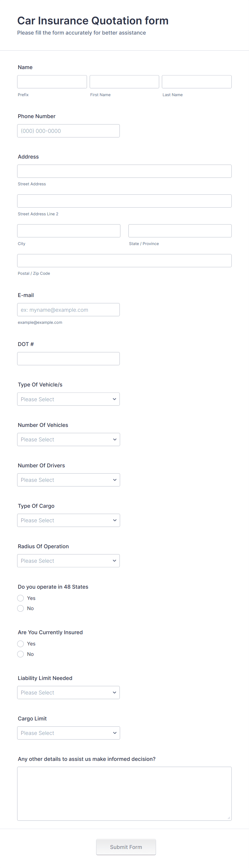Click the Prefix name field
249x868 pixels.
pyautogui.click(x=52, y=81)
